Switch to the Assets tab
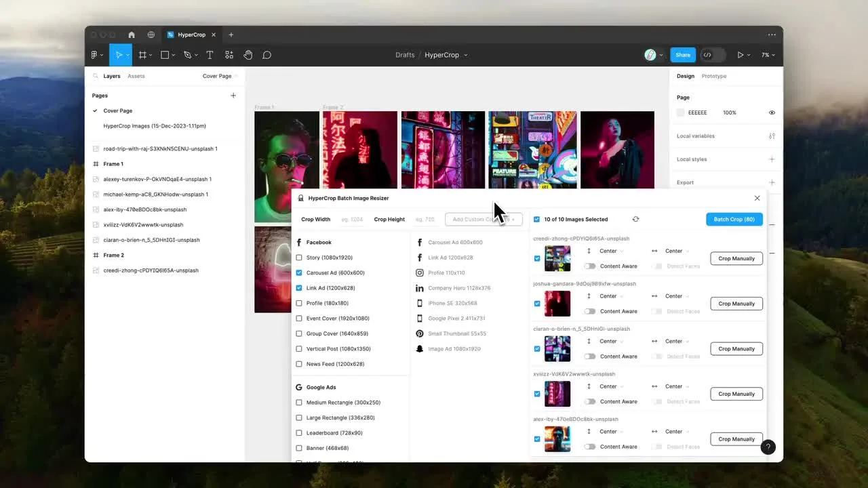Viewport: 868px width, 488px height. pos(136,76)
